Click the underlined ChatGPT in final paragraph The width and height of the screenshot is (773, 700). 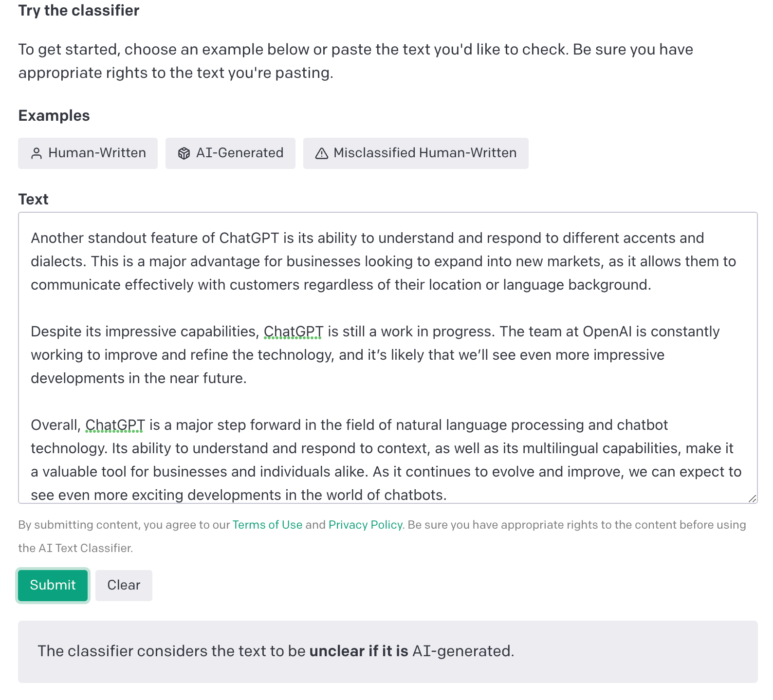pos(114,425)
